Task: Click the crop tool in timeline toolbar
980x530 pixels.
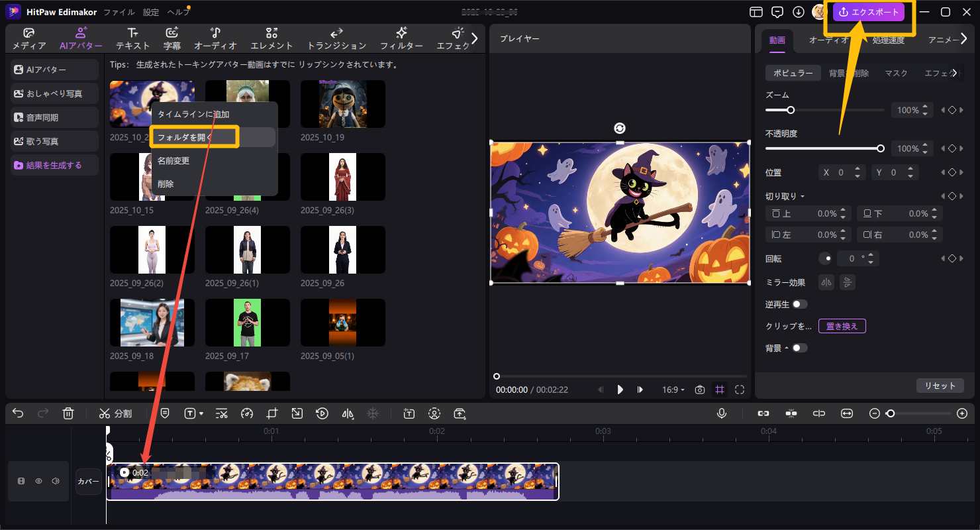Action: pyautogui.click(x=271, y=413)
